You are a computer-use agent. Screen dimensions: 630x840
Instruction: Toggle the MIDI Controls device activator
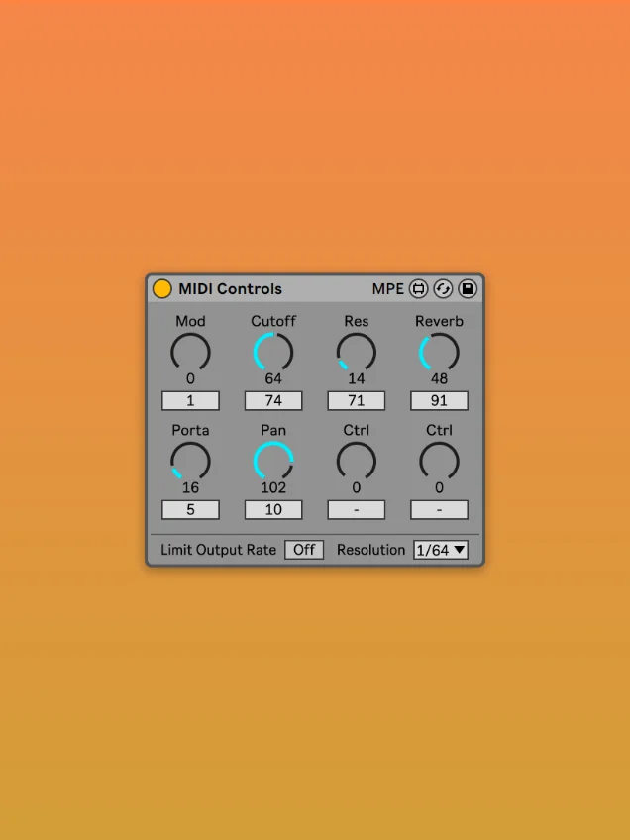coord(161,289)
